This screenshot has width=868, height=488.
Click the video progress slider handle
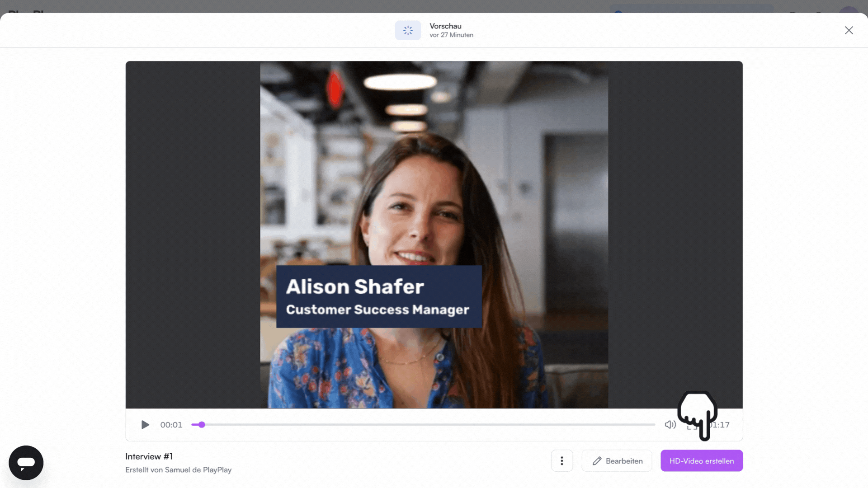tap(202, 425)
